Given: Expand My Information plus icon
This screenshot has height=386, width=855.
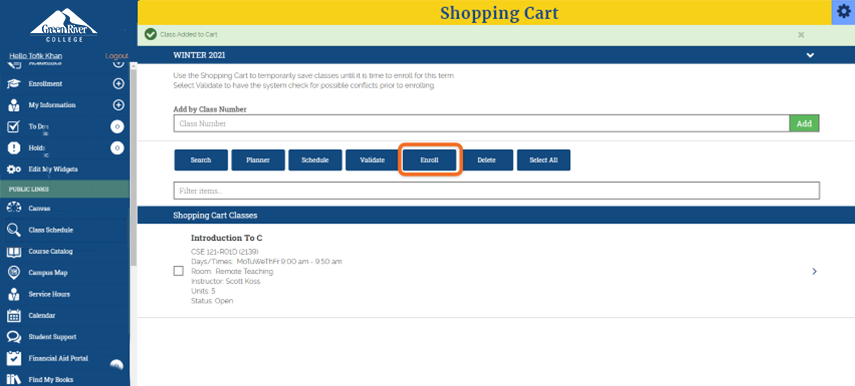Looking at the screenshot, I should coord(118,105).
